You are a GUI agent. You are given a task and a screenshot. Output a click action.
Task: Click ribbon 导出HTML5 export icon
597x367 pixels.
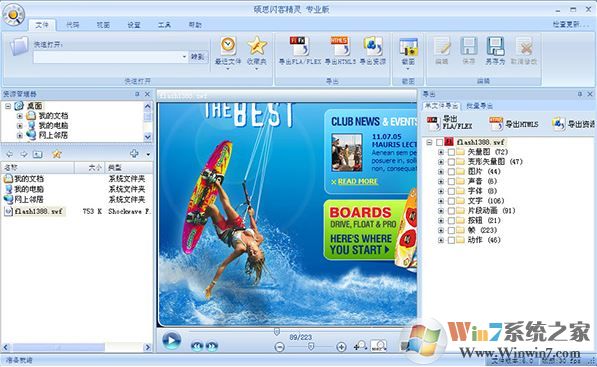(x=340, y=45)
